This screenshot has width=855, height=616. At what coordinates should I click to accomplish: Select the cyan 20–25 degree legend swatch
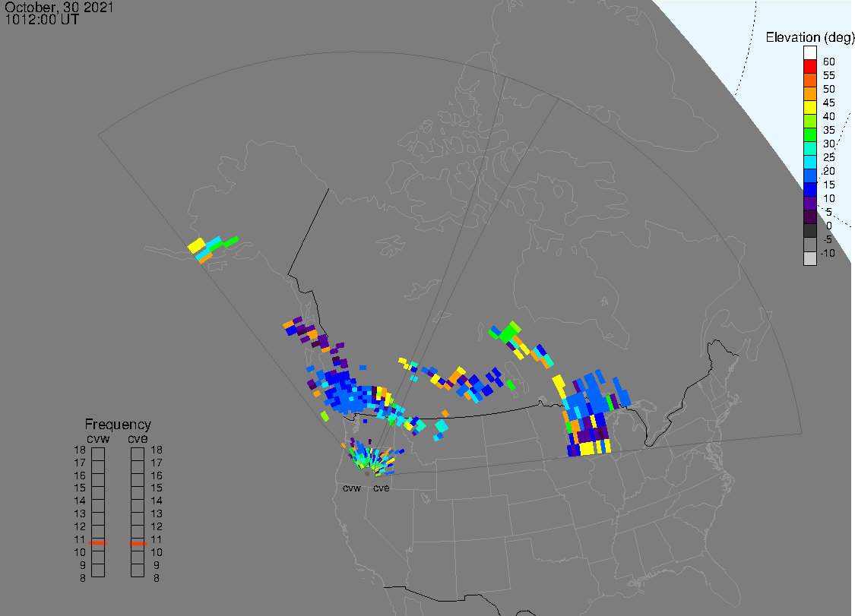[x=809, y=163]
